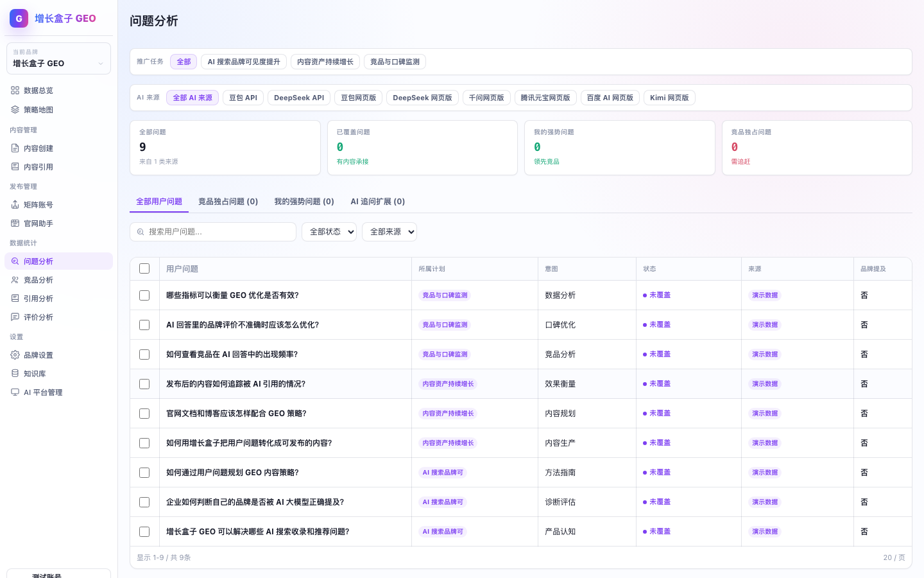Image resolution: width=924 pixels, height=578 pixels.
Task: Open the 全部状态 dropdown
Action: click(329, 232)
